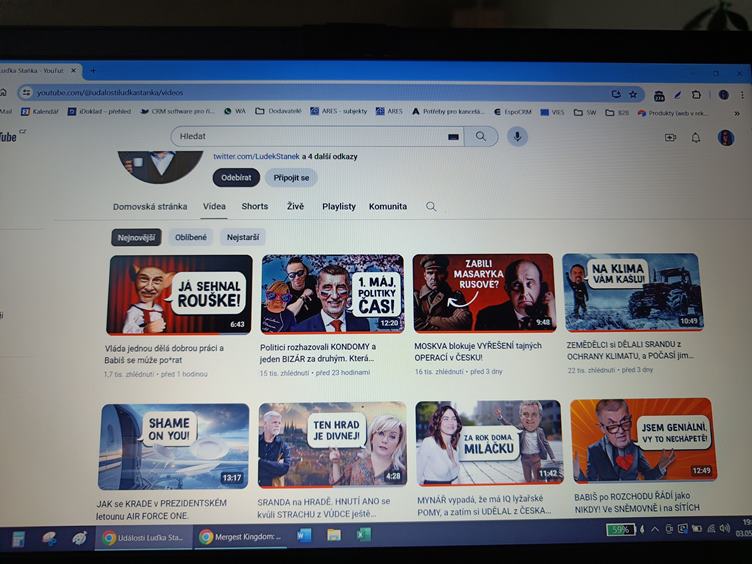Viewport: 752px width, 564px height.
Task: Click the YouTube search magnifier button
Action: [x=481, y=137]
